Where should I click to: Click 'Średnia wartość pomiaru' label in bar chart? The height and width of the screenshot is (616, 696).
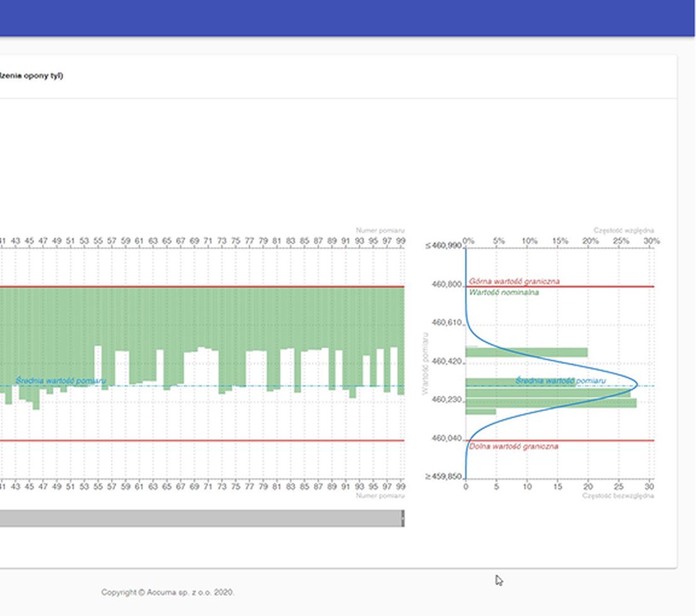coord(61,380)
